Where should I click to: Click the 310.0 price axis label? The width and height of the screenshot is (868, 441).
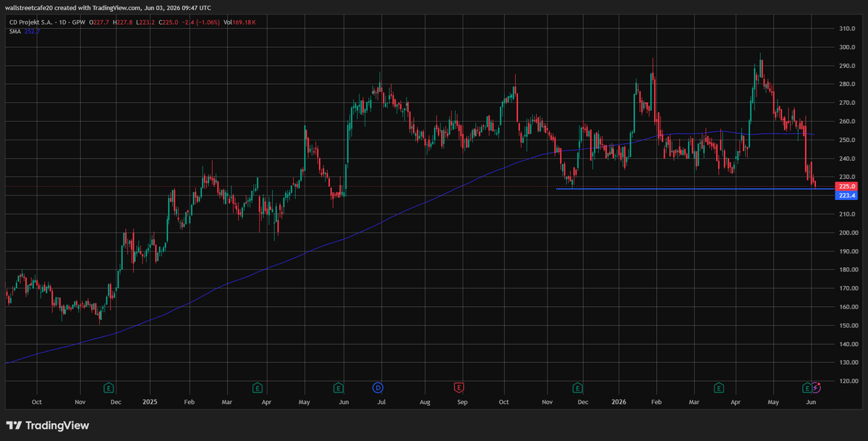(847, 29)
